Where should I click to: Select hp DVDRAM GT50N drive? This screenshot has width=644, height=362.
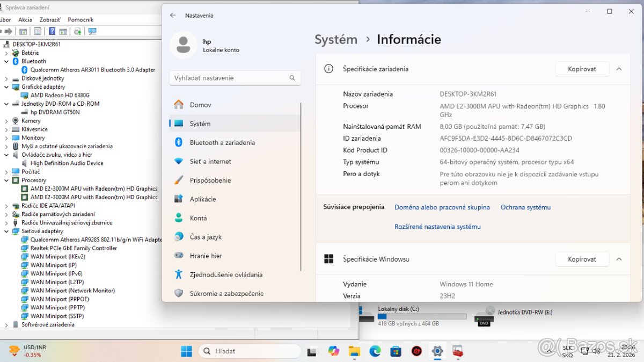tap(55, 112)
